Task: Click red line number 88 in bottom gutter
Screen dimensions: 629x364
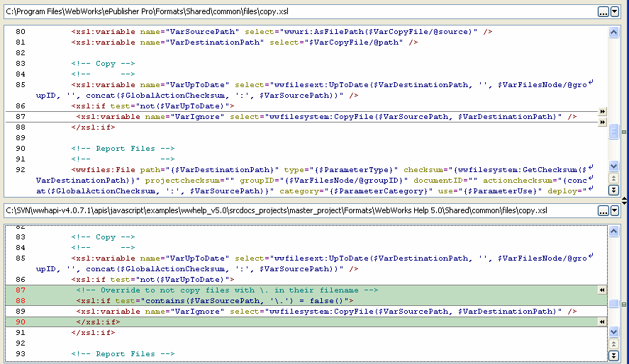Action: pyautogui.click(x=21, y=301)
